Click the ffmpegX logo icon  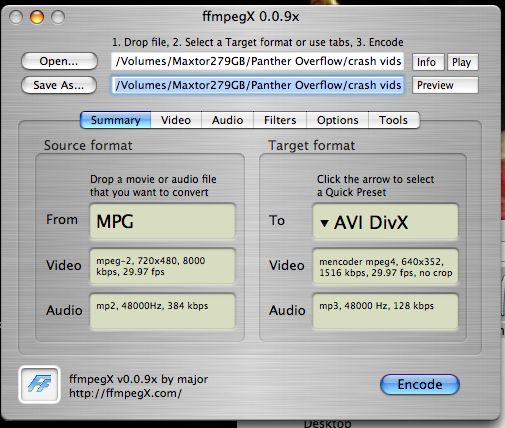39,385
